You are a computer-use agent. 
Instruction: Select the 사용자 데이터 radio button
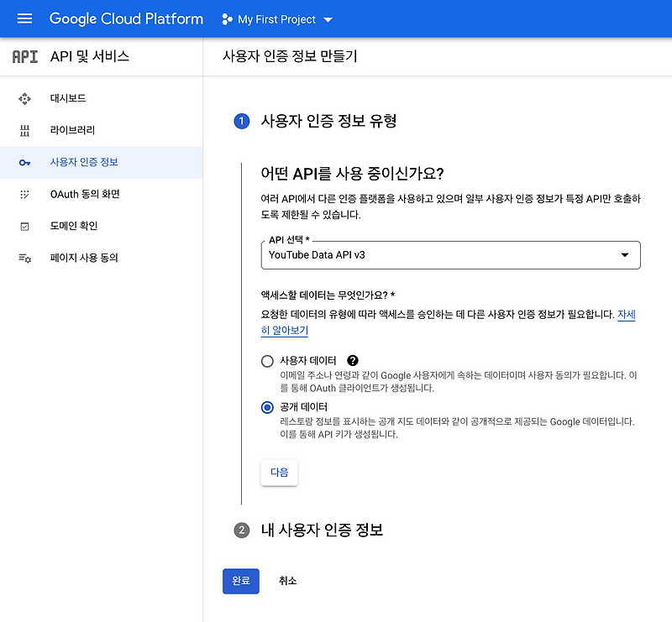tap(267, 361)
